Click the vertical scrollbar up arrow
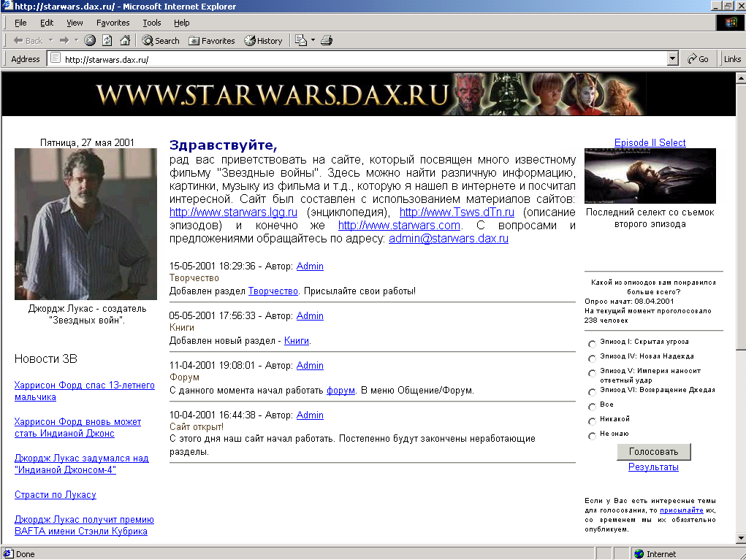 pyautogui.click(x=741, y=77)
